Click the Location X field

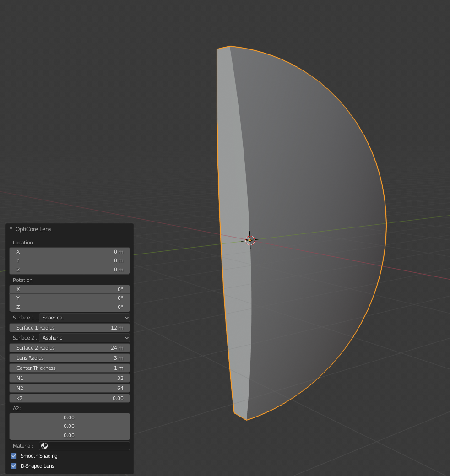coord(70,252)
